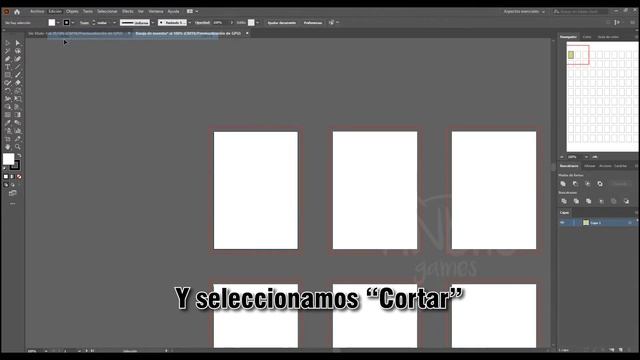Switch to the first document tab
Viewport: 640px width, 360px height.
pyautogui.click(x=78, y=33)
